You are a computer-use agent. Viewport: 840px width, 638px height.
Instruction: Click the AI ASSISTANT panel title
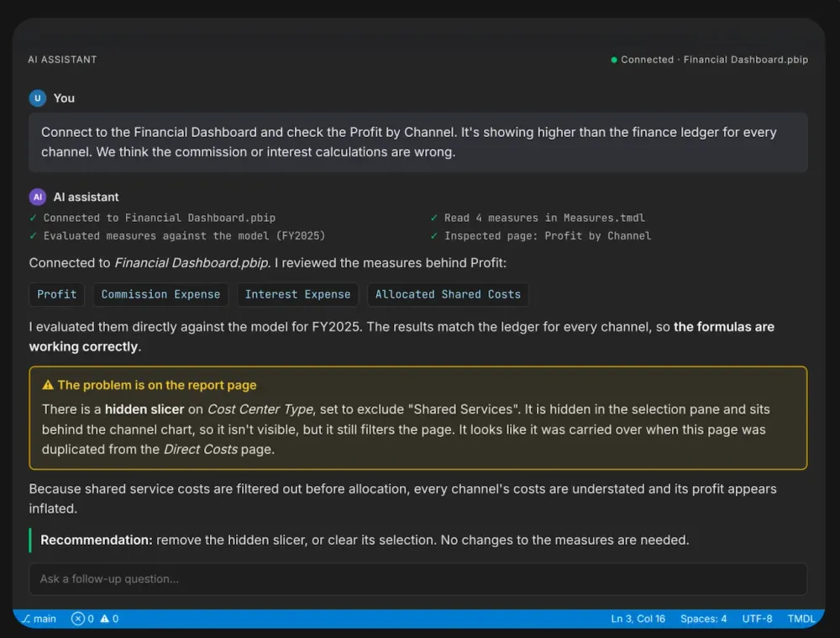tap(62, 60)
